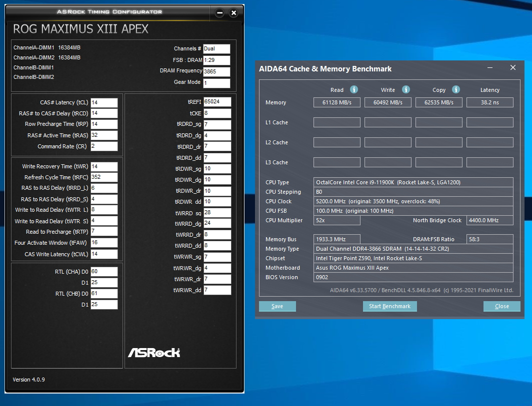This screenshot has height=406, width=532.
Task: Select the Read to Precharge (tRTP) field
Action: coord(104,232)
